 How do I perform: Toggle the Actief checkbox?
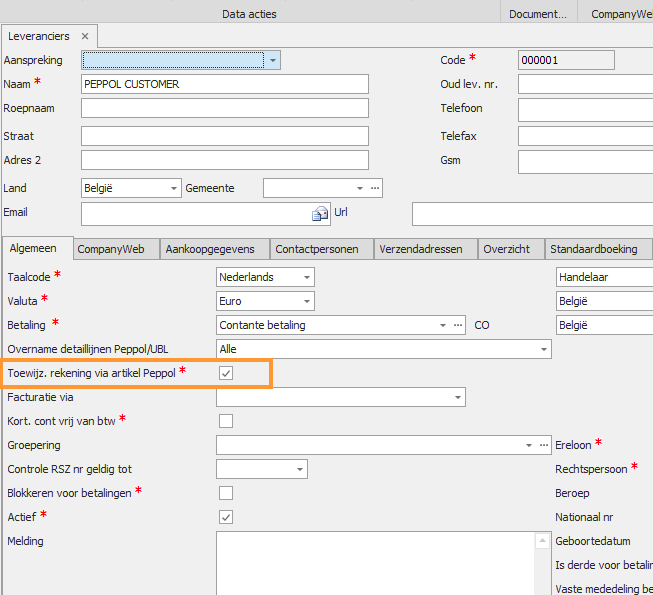coord(226,517)
